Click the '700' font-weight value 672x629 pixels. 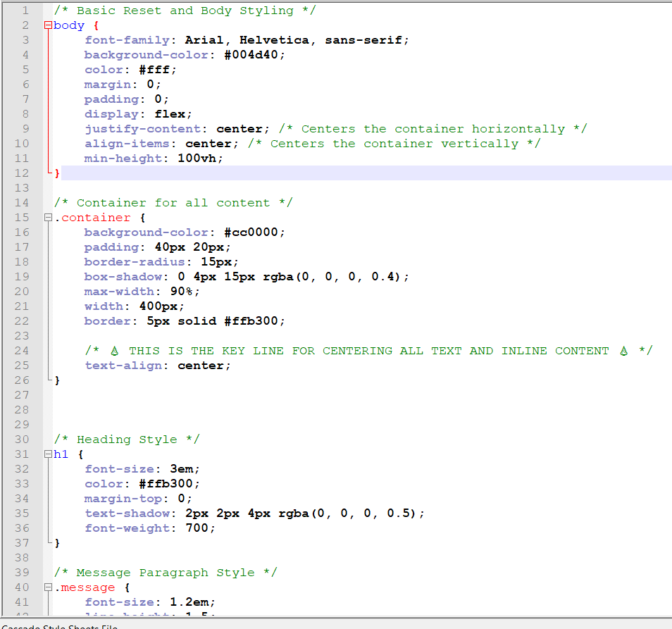197,528
